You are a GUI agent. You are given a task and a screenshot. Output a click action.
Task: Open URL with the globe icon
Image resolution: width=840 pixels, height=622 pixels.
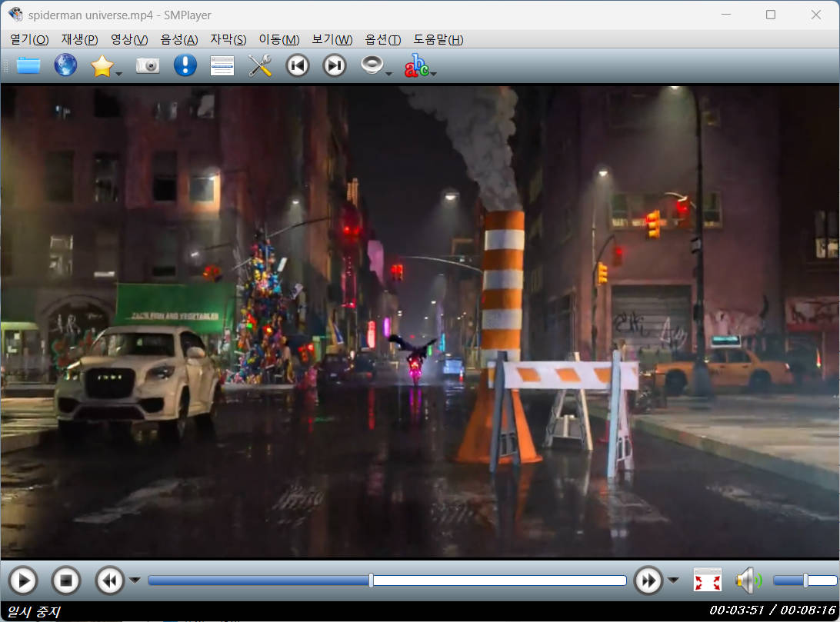65,65
